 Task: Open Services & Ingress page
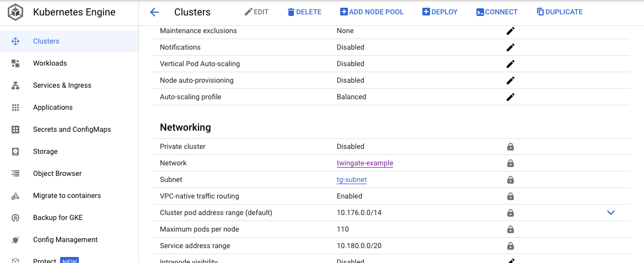coord(69,85)
